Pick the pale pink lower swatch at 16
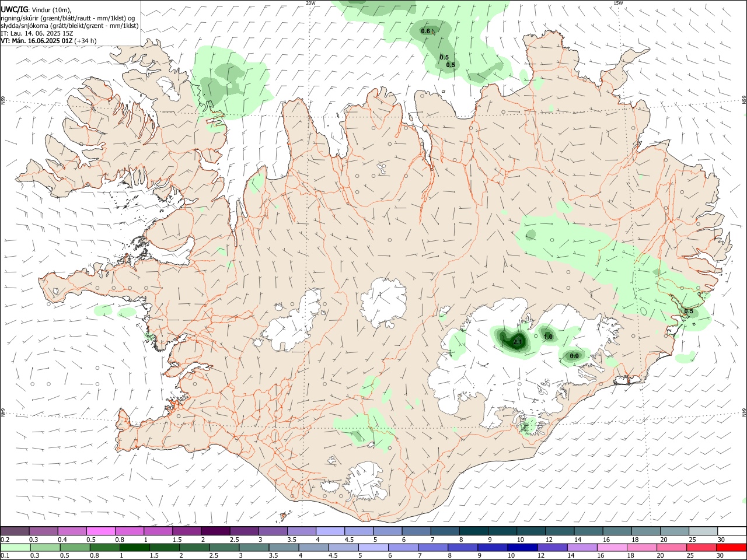Image resolution: width=747 pixels, height=560 pixels. [x=612, y=547]
